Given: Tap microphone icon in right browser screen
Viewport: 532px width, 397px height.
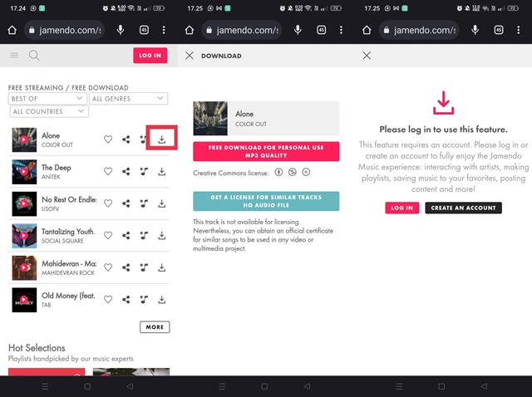Looking at the screenshot, I should click(475, 30).
